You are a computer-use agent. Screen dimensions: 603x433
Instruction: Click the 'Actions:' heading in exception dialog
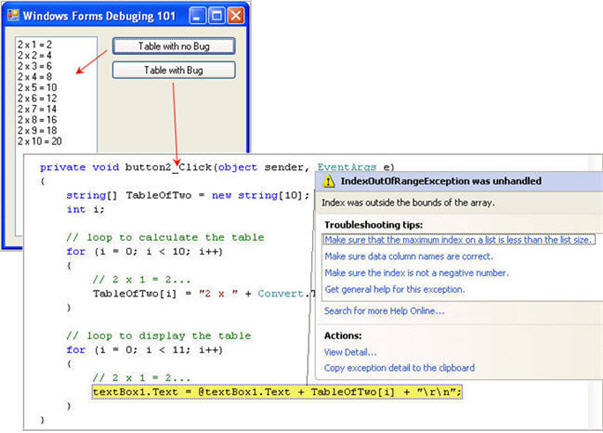[x=343, y=336]
